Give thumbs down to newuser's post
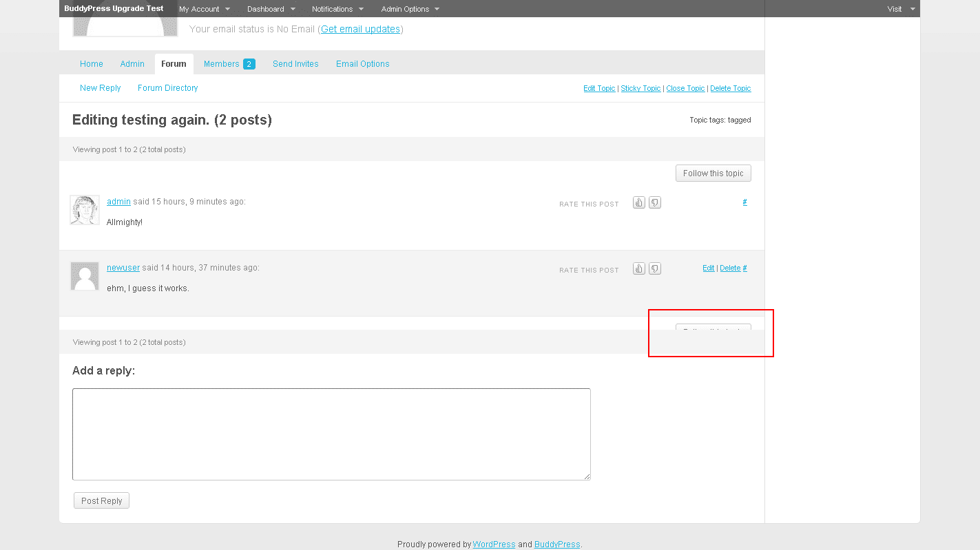 tap(655, 268)
